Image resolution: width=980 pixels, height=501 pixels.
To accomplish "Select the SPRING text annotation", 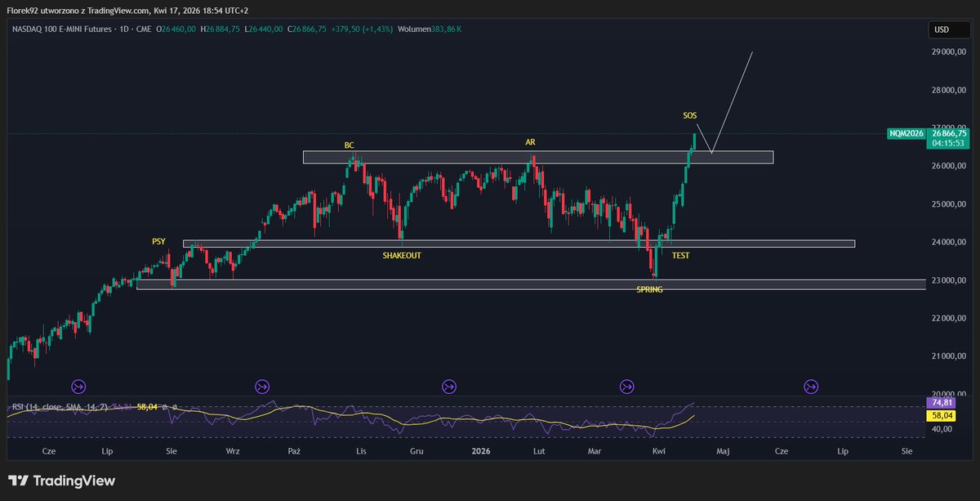I will 650,289.
